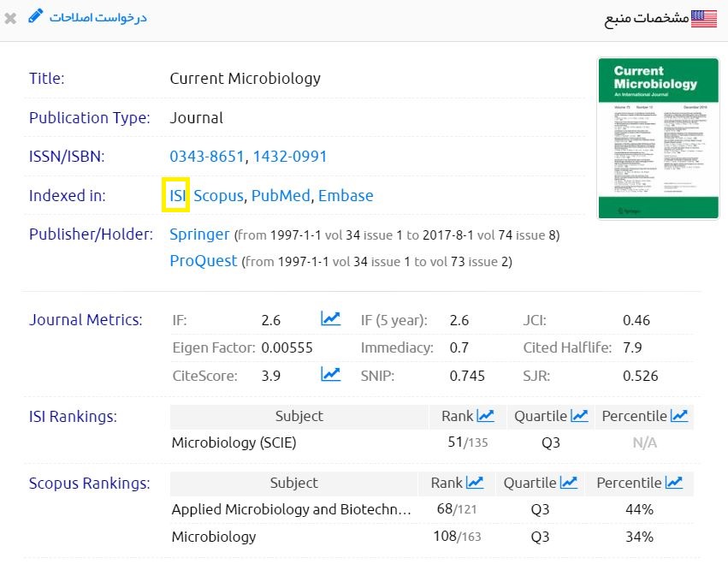This screenshot has height=564, width=728.
Task: Click ISSN 1432-0991 link
Action: (x=290, y=157)
